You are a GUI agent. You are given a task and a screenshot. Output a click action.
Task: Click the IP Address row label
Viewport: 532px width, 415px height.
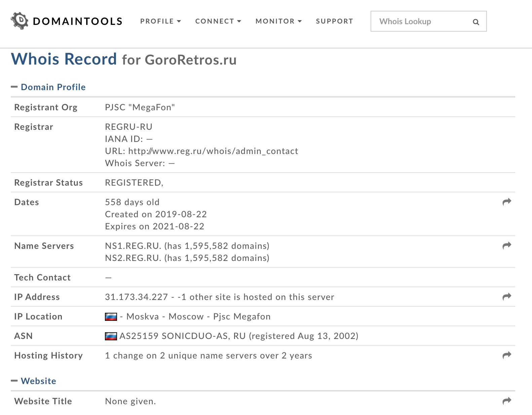pos(37,297)
